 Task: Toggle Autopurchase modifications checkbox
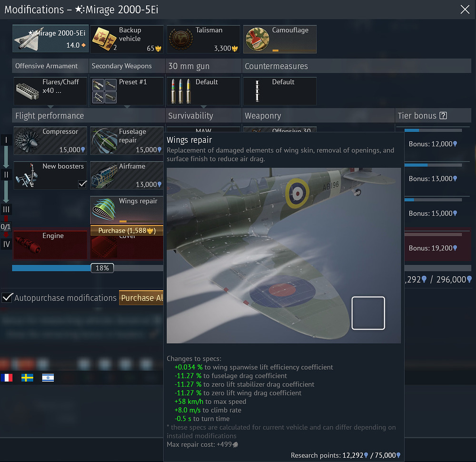7,297
